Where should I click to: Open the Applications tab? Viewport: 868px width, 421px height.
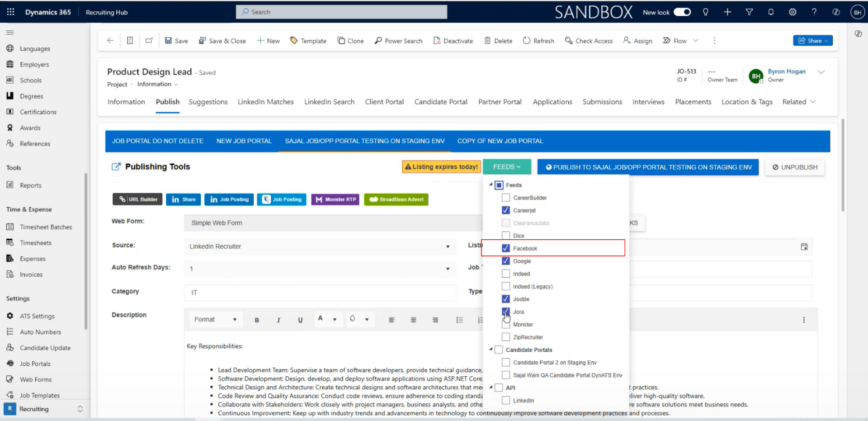552,102
